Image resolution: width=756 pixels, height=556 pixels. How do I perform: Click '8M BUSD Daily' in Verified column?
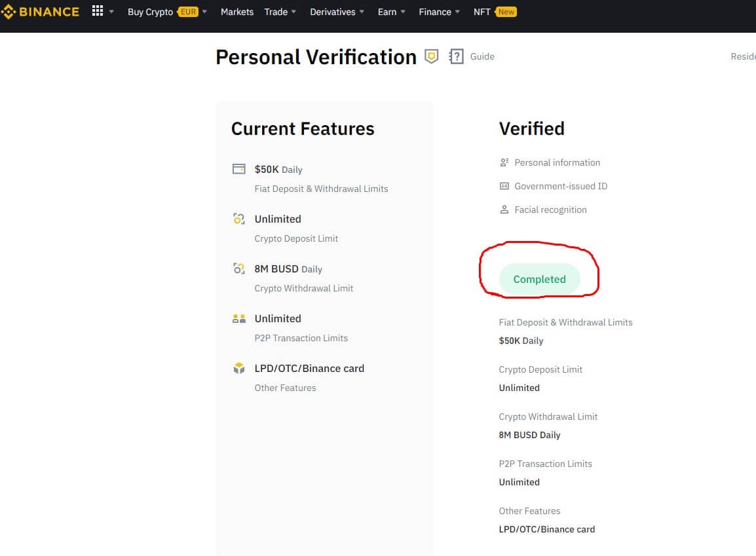click(x=529, y=435)
